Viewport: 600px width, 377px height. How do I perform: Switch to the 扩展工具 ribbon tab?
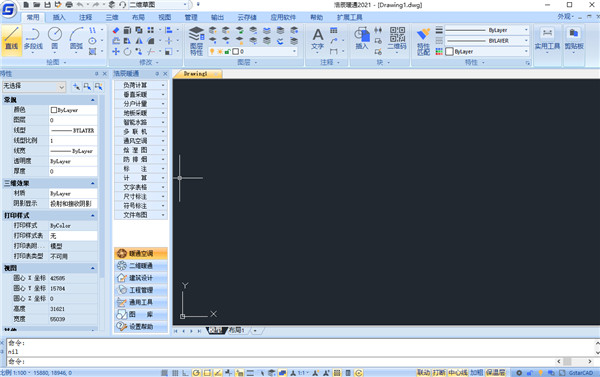(349, 17)
